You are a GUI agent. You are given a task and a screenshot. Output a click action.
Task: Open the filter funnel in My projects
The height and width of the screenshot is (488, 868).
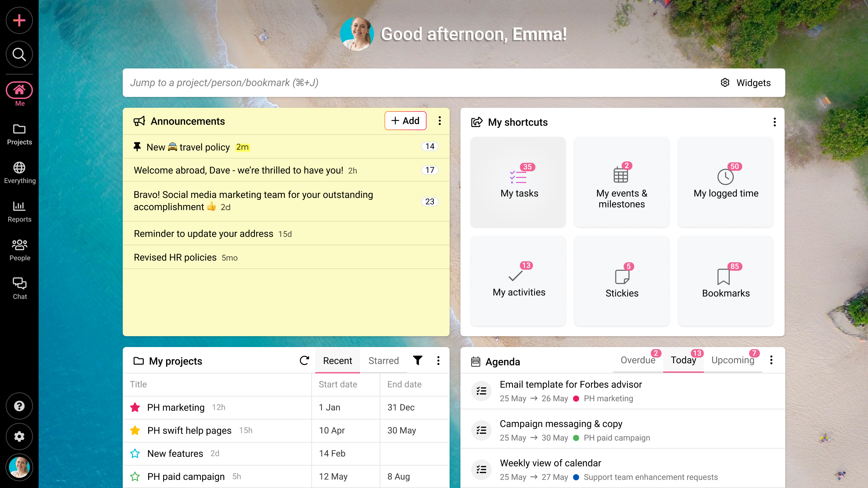coord(418,361)
